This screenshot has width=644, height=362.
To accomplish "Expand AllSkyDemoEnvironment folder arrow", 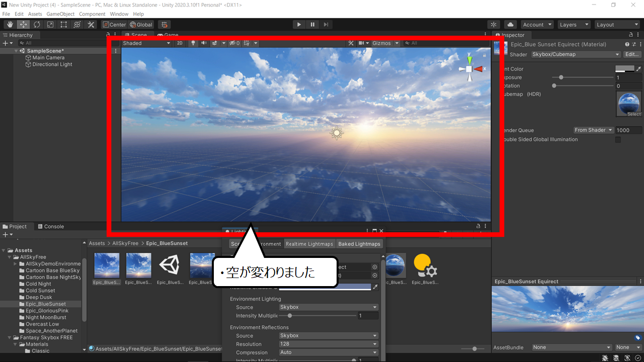I will coord(16,263).
